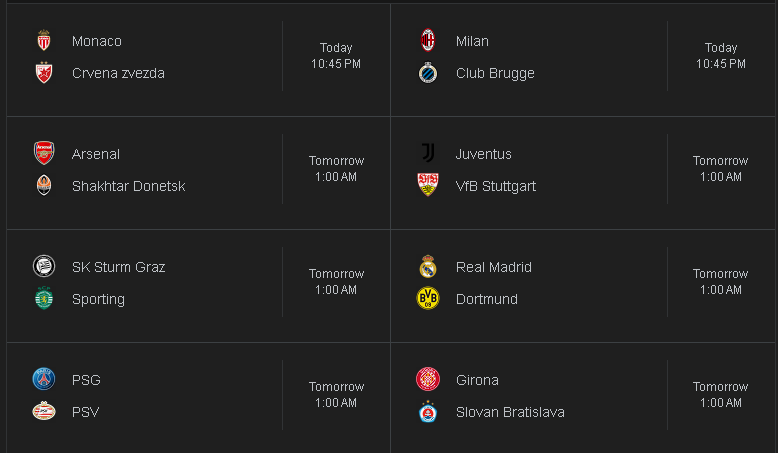Click the PSV team name
The image size is (778, 453).
85,412
